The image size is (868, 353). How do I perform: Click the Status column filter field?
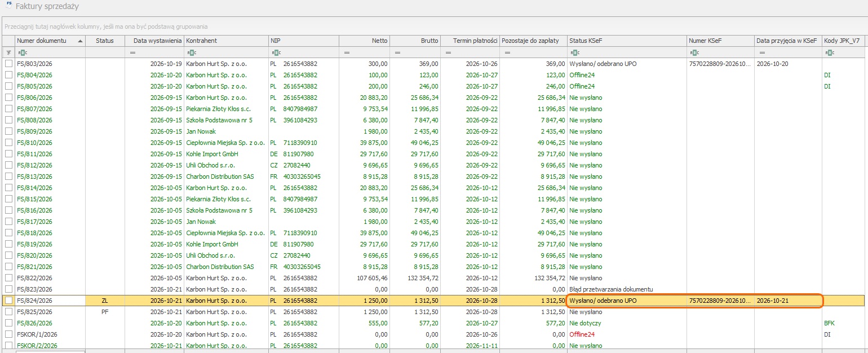105,52
